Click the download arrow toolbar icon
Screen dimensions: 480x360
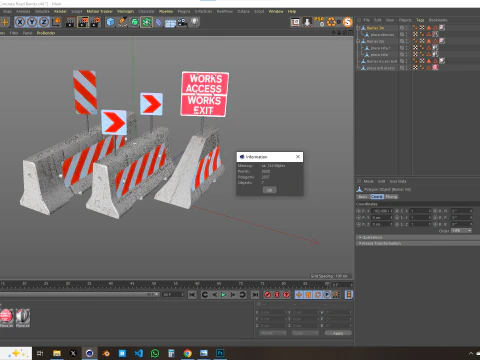pyautogui.click(x=307, y=22)
